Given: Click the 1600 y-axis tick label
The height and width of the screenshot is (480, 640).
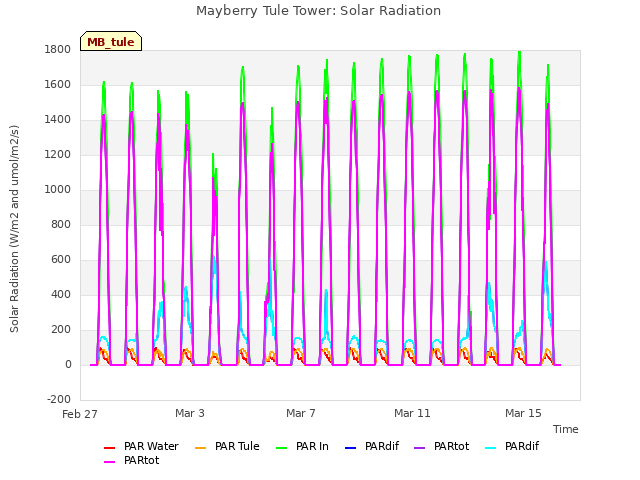Looking at the screenshot, I should tap(58, 84).
